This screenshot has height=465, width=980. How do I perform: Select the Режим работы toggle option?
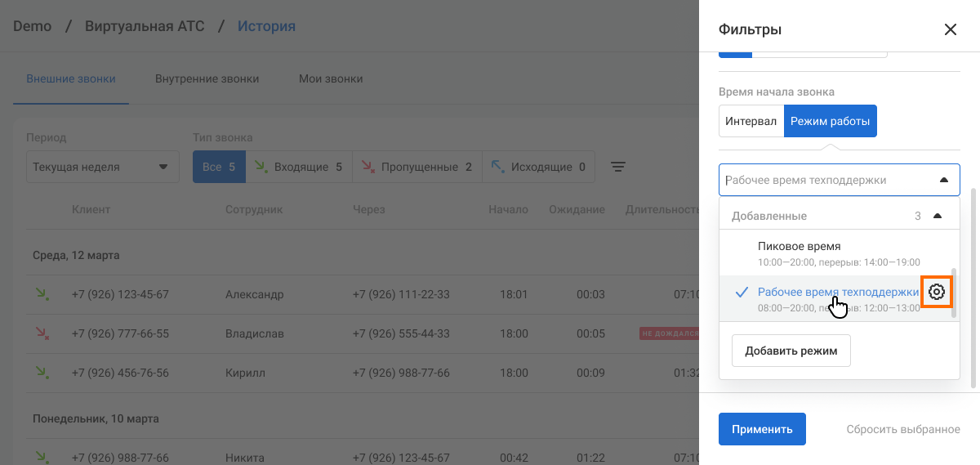pyautogui.click(x=830, y=121)
